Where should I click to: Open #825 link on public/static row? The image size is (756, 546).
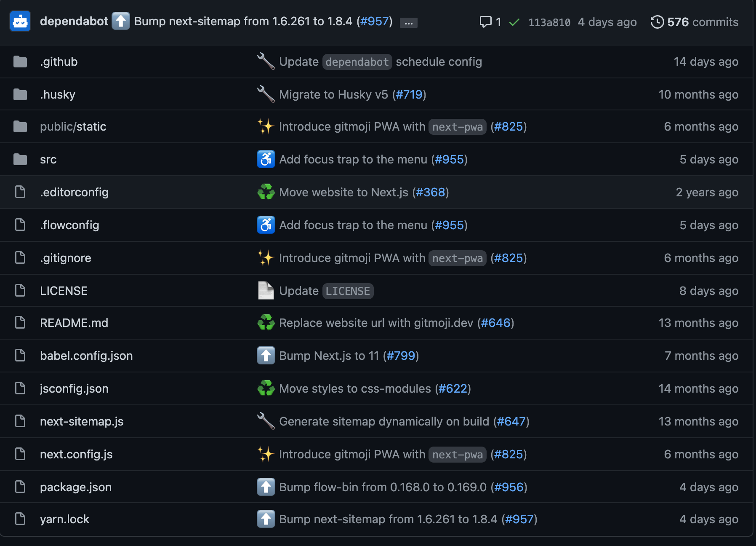[x=508, y=126]
